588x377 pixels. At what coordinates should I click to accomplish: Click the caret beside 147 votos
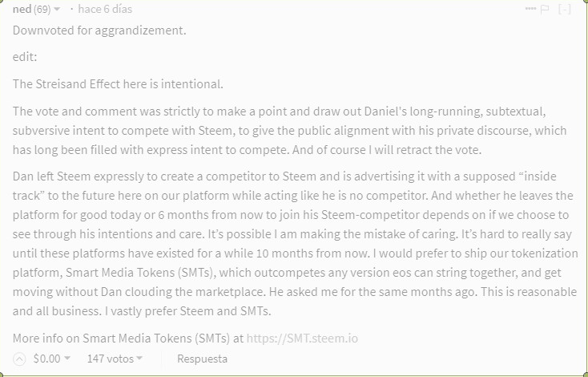click(140, 359)
